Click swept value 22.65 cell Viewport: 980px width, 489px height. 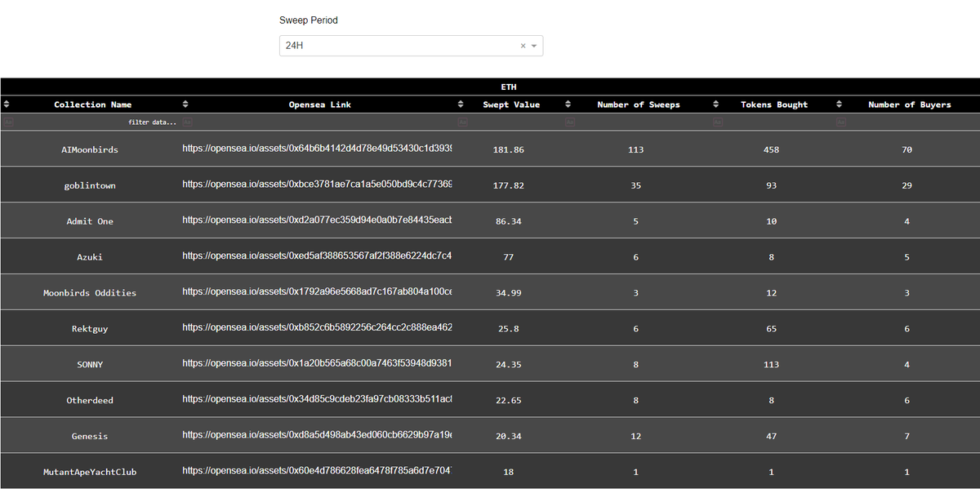(509, 401)
